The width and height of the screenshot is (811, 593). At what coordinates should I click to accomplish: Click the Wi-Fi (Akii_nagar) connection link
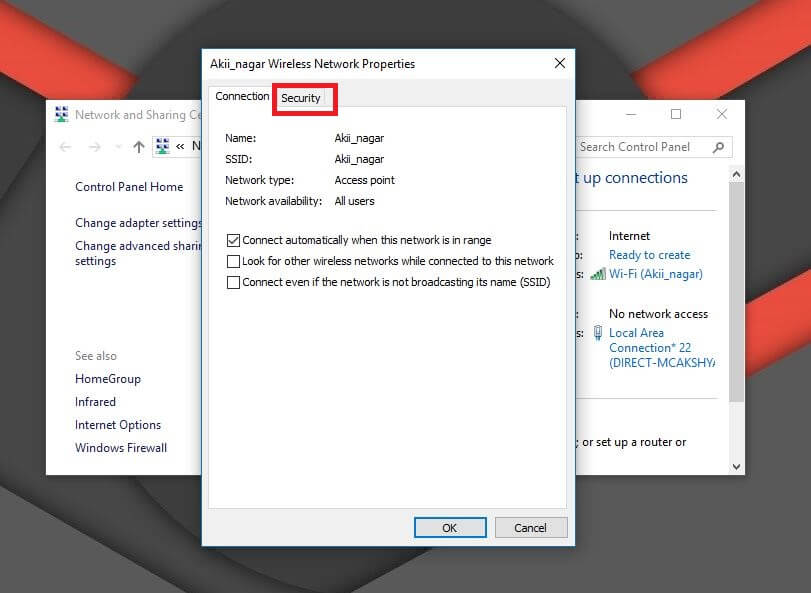pyautogui.click(x=656, y=274)
